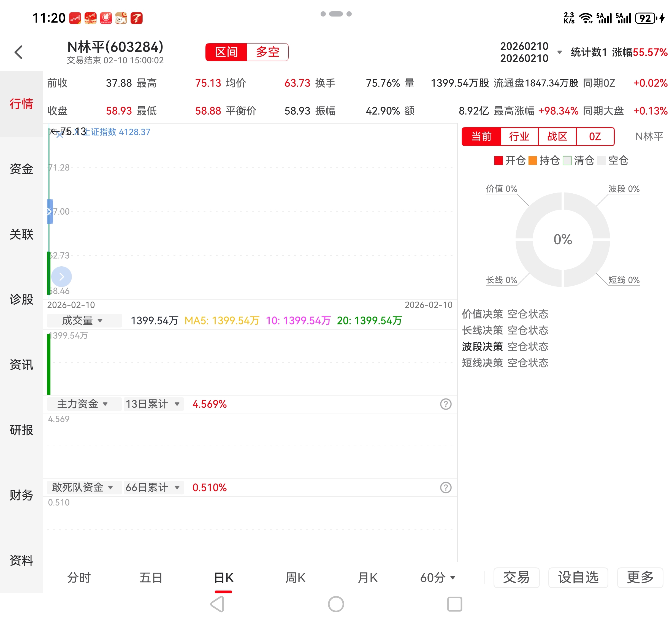The width and height of the screenshot is (672, 617).
Task: Tap the back arrow icon
Action: [x=19, y=52]
